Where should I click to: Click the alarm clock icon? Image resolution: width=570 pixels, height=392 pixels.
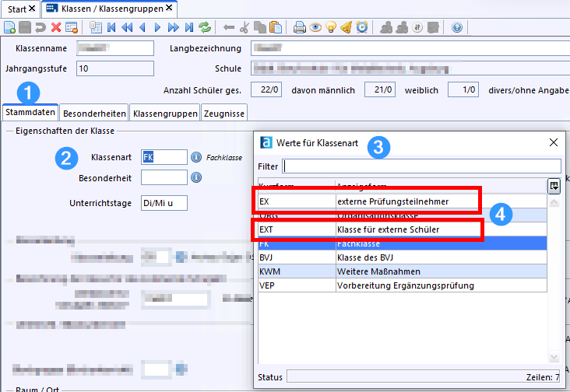(362, 28)
